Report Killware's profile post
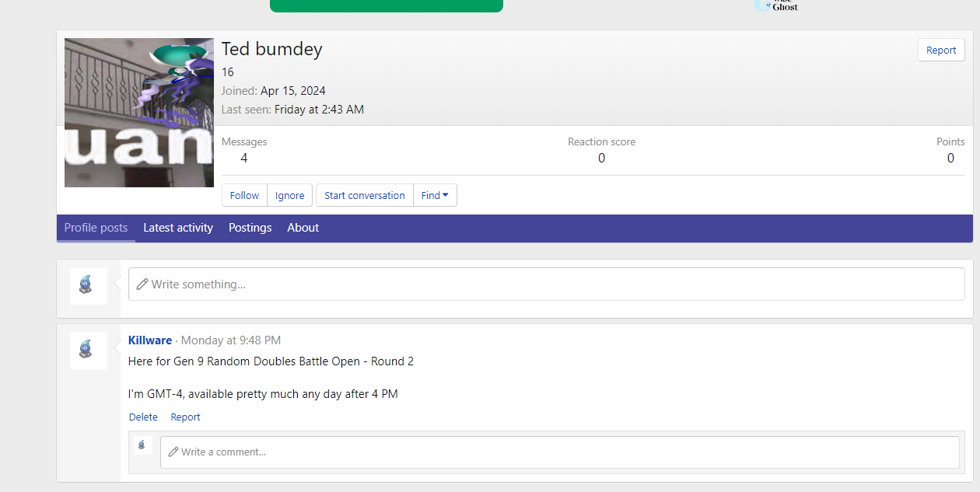The height and width of the screenshot is (492, 980). pyautogui.click(x=186, y=417)
